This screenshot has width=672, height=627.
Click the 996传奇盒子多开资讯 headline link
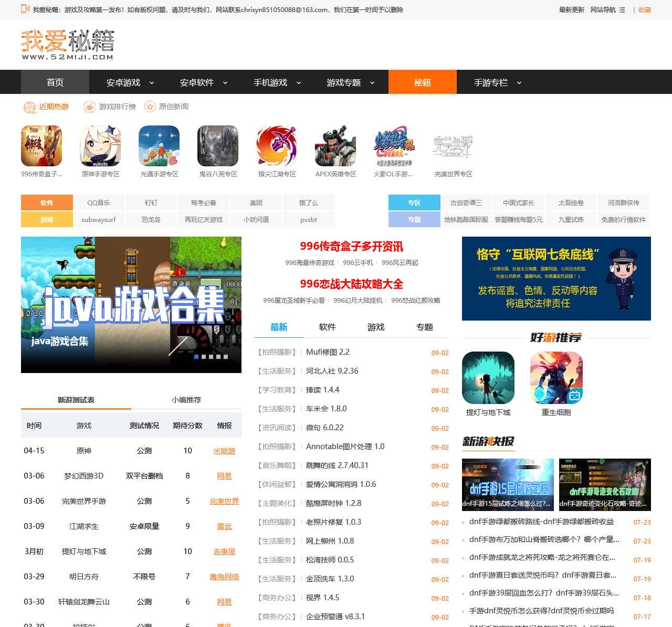351,247
